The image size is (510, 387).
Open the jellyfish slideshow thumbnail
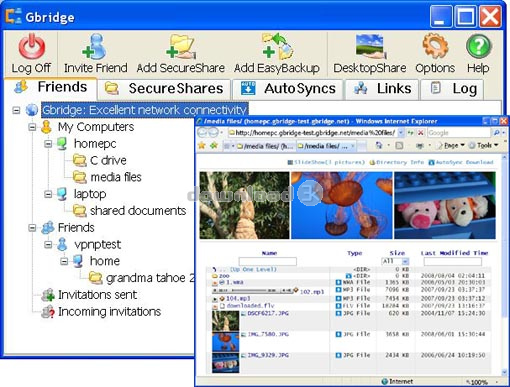pos(342,205)
